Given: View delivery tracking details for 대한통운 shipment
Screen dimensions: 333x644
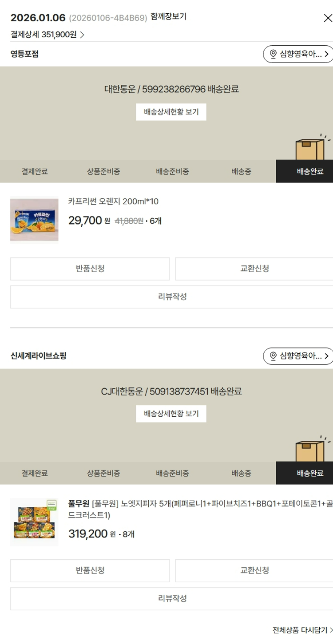Looking at the screenshot, I should (171, 112).
